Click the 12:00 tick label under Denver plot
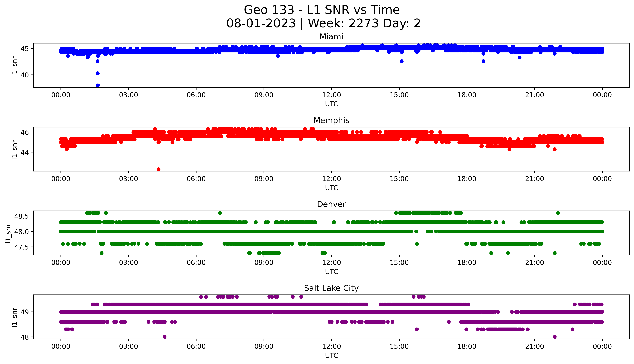Screen dimensions: 634x364 coord(331,263)
